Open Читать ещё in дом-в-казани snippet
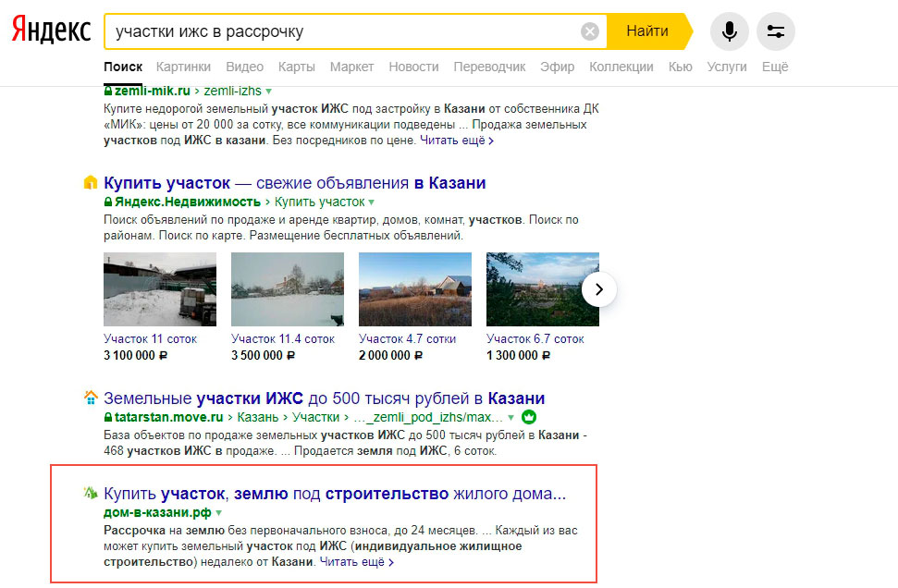This screenshot has width=898, height=588. 356,562
